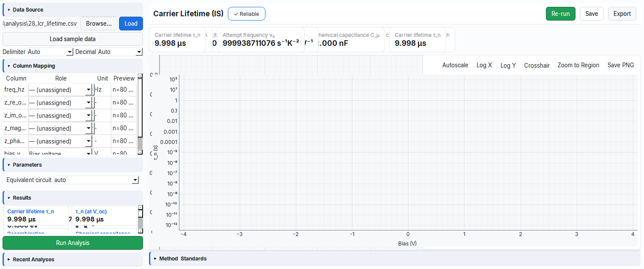This screenshot has width=644, height=269.
Task: Click the Hz unit cell
Action: click(102, 90)
